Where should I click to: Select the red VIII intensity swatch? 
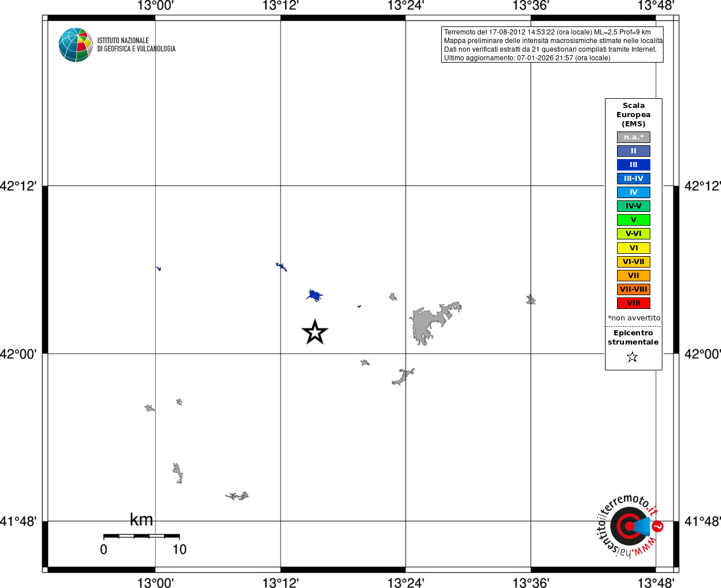pos(634,303)
